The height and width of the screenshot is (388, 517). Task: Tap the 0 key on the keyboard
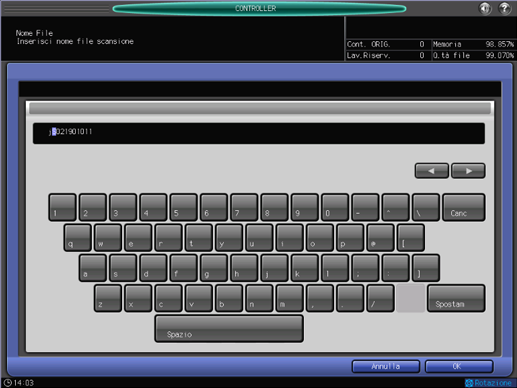(x=335, y=207)
